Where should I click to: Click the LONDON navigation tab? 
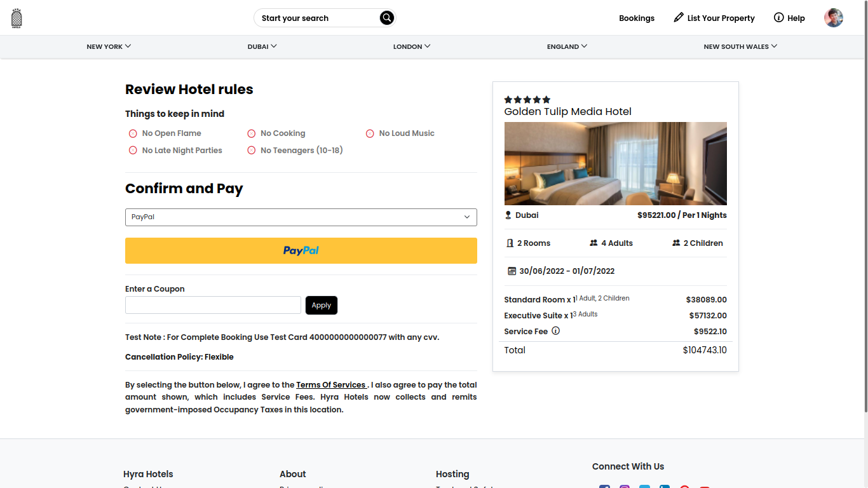coord(411,46)
